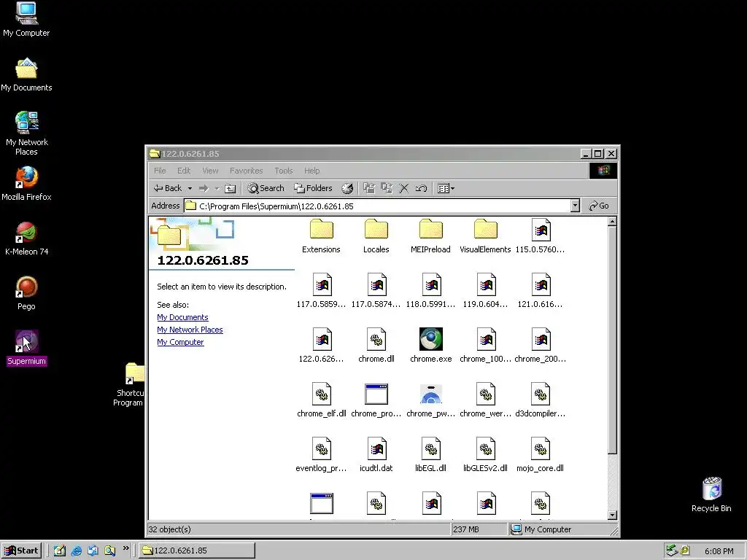Select the chrome_wer... dll file
This screenshot has height=560, width=747.
coord(485,400)
